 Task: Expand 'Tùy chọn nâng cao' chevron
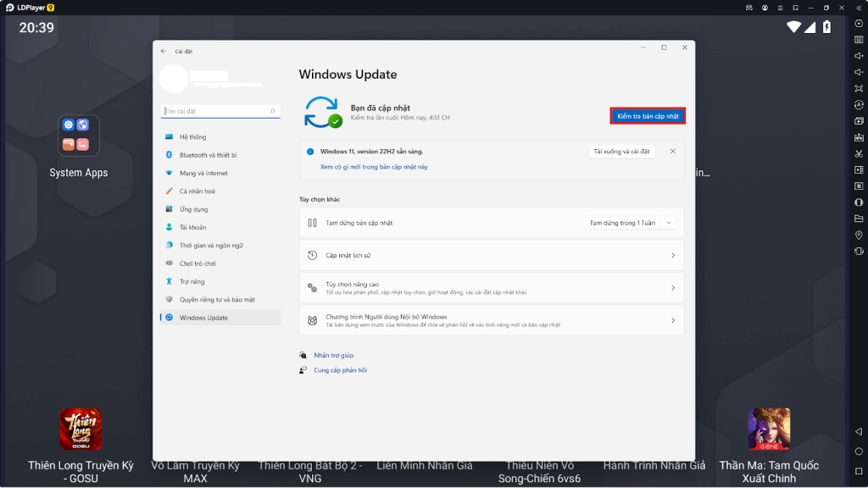tap(673, 288)
